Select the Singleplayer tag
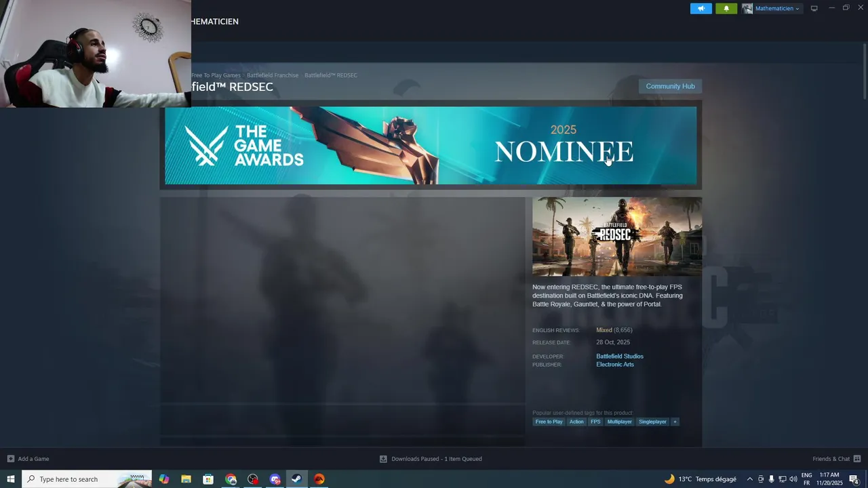The image size is (868, 488). click(x=652, y=422)
